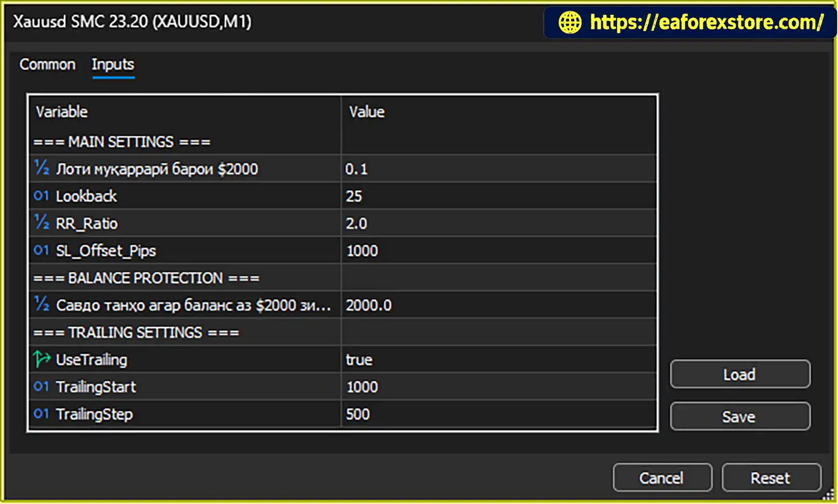
Task: Open the eaforexstore.com link
Action: coord(707,22)
